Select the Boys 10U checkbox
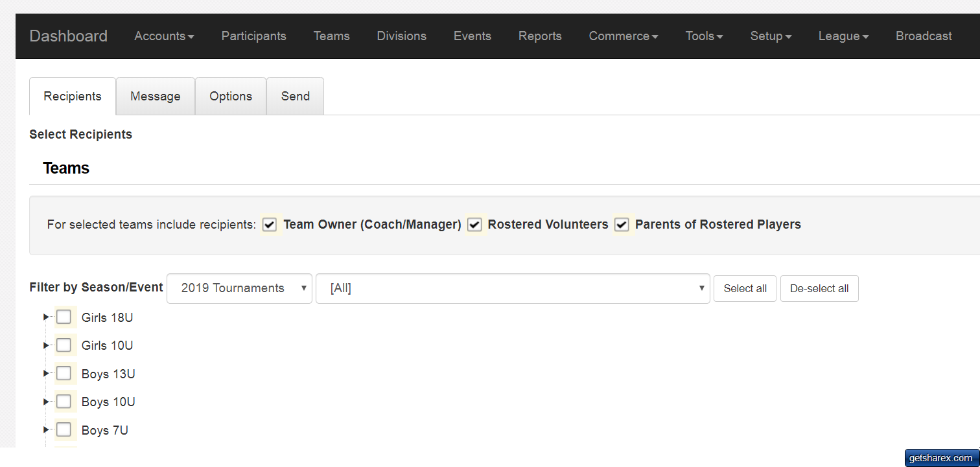The height and width of the screenshot is (467, 980). coord(64,402)
